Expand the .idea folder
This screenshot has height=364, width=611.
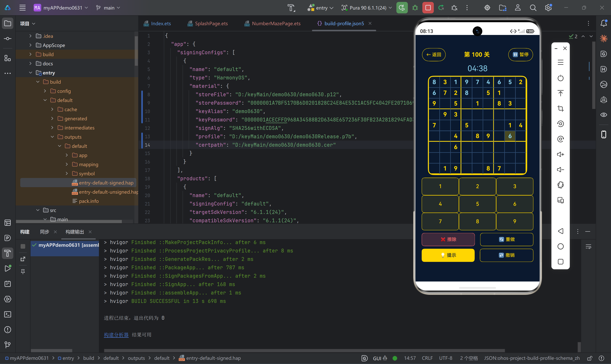click(x=30, y=36)
